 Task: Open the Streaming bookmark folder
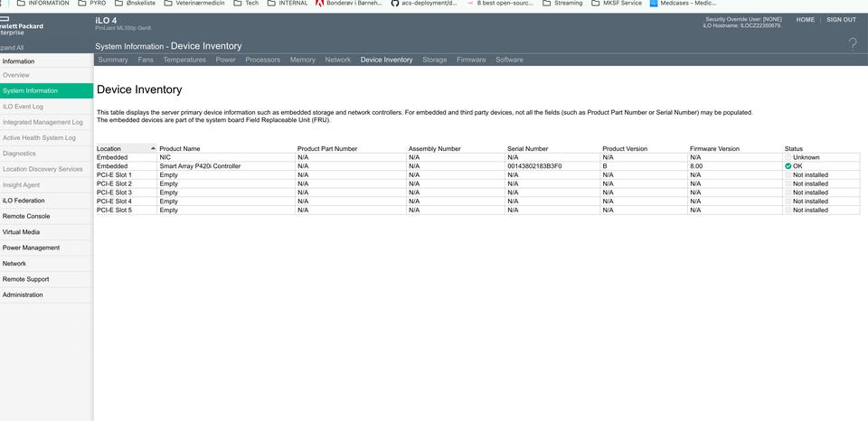click(x=562, y=4)
